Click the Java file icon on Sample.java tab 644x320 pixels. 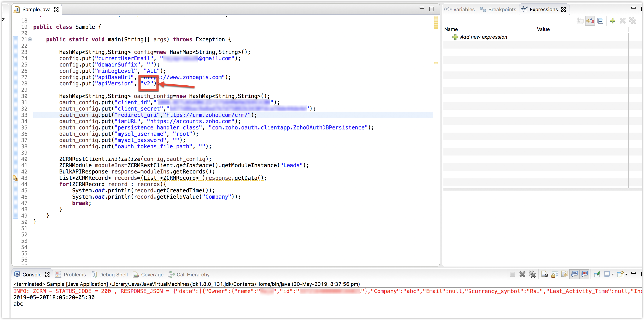17,9
